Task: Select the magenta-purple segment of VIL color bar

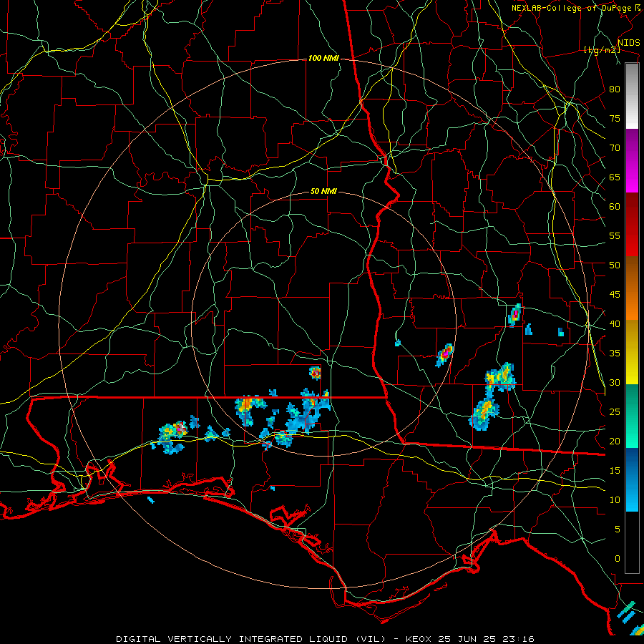Action: 632,160
